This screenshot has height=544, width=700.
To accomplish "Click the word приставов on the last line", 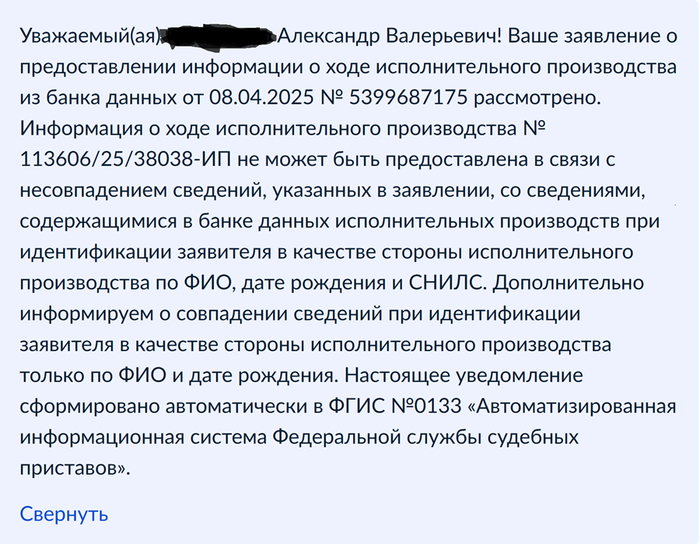I will pos(73,469).
